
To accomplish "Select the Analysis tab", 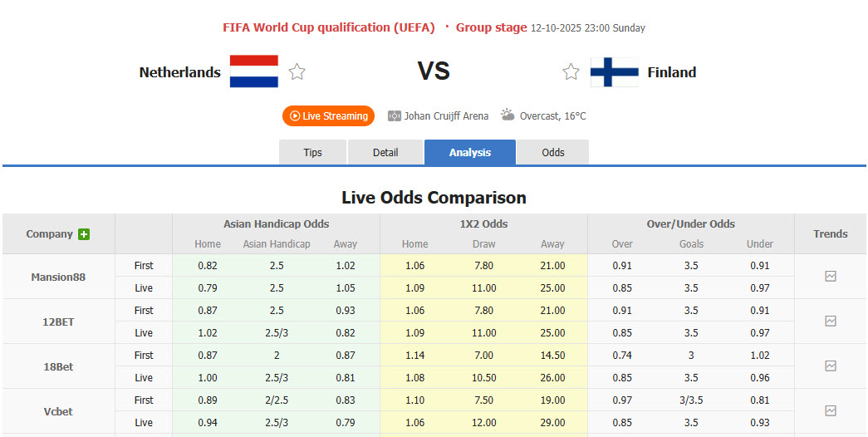I will click(470, 153).
